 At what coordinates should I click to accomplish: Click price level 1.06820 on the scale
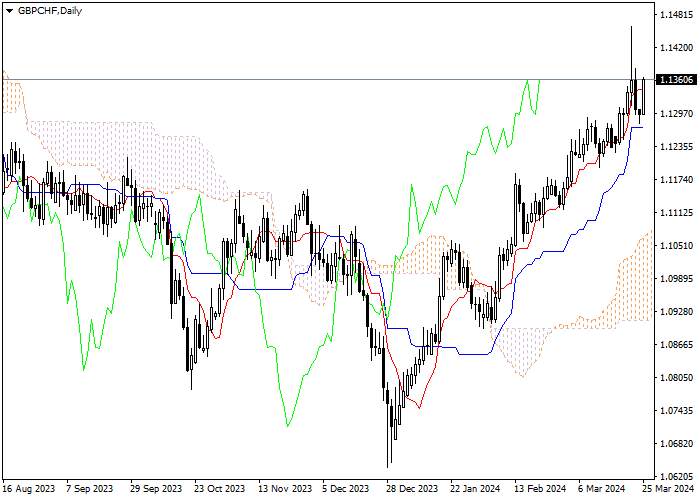point(676,444)
